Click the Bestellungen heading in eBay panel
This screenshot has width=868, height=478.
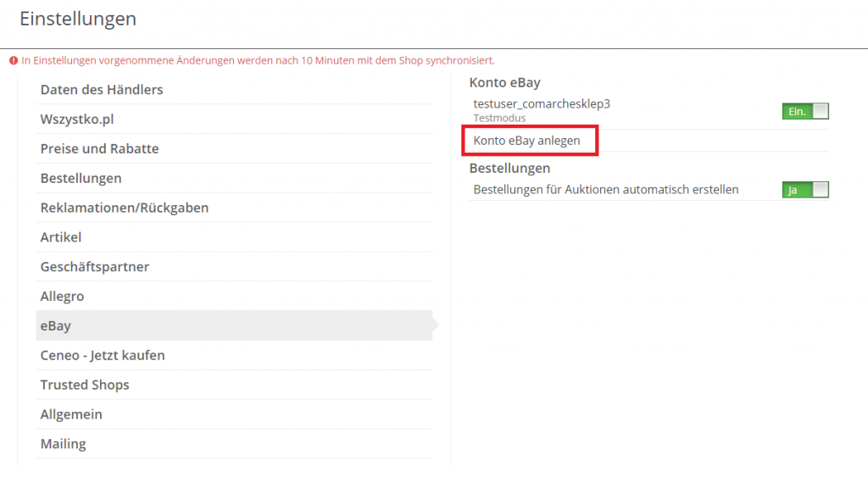tap(509, 168)
